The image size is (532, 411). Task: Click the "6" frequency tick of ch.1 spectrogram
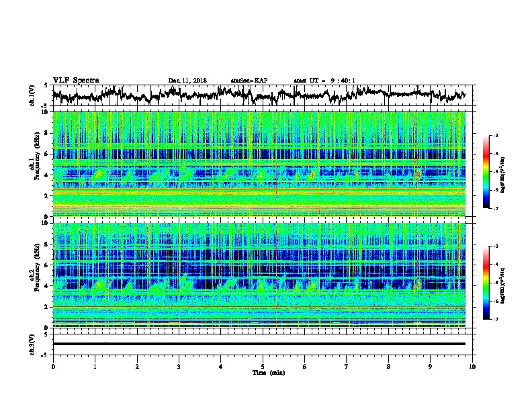click(47, 154)
